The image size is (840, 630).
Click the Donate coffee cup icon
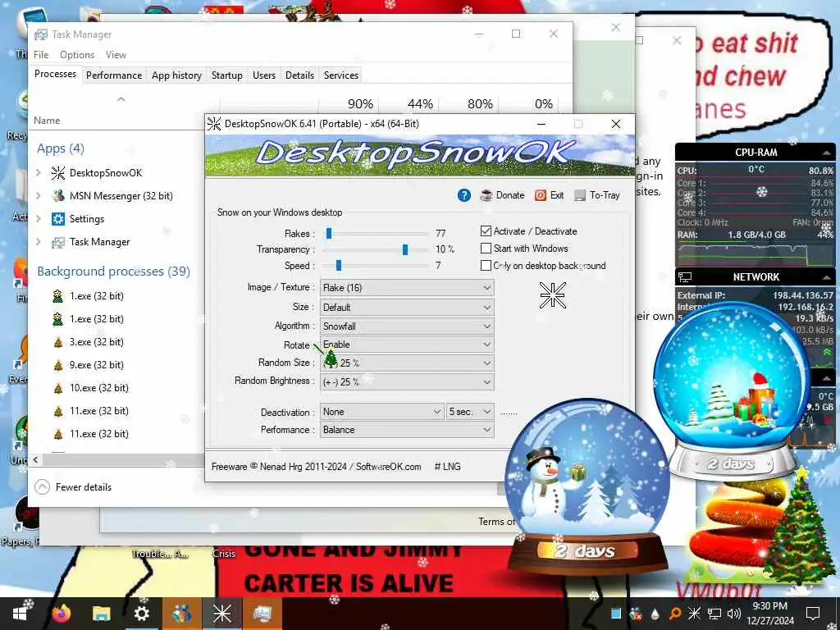click(486, 195)
